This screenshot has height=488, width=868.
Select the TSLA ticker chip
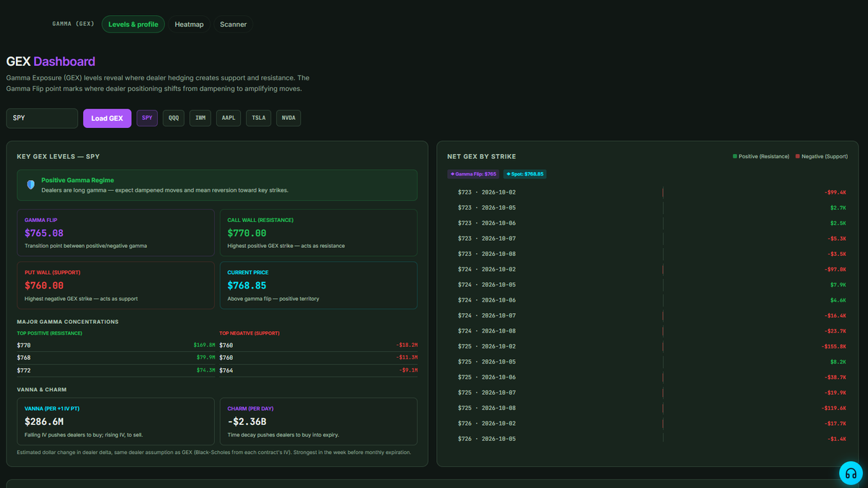coord(258,118)
